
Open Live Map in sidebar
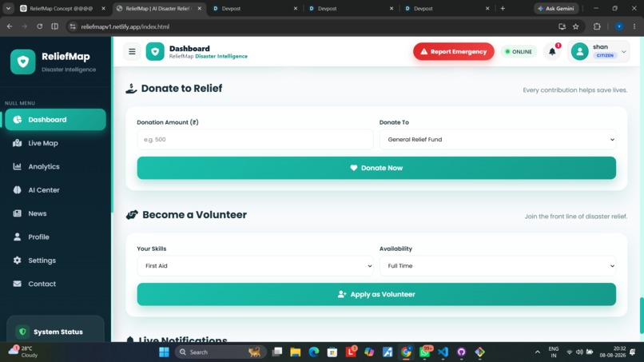pos(55,143)
